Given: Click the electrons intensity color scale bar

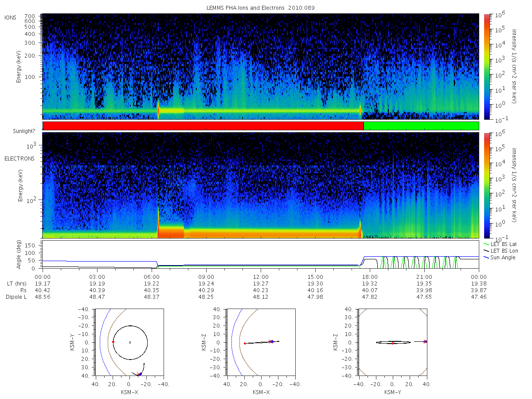Looking at the screenshot, I should [487, 185].
